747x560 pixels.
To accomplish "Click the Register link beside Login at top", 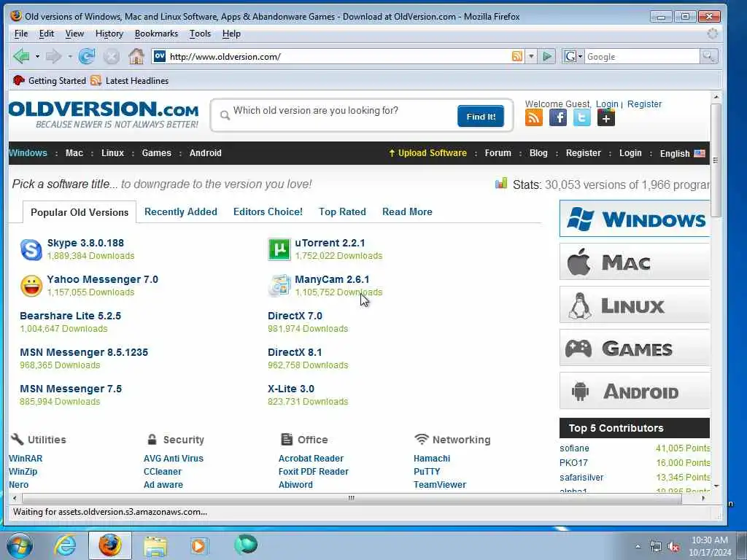I will 644,104.
